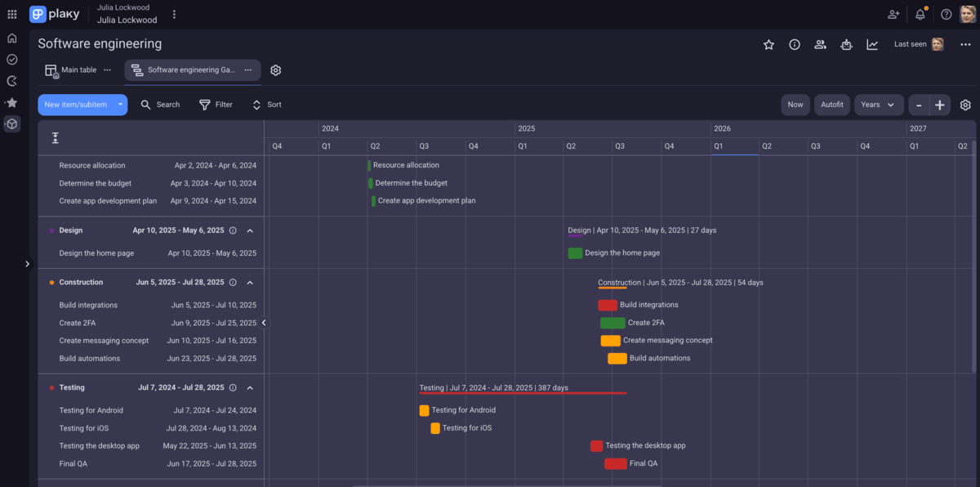
Task: Open the Years timescale dropdown
Action: coord(879,105)
